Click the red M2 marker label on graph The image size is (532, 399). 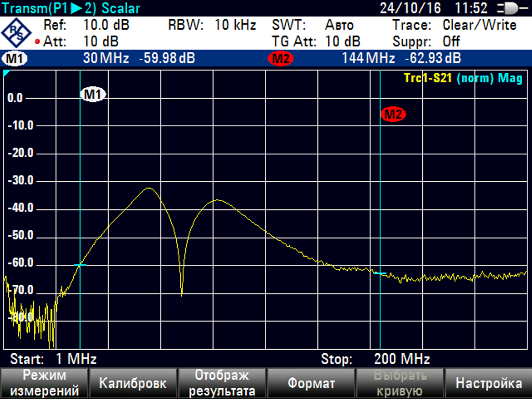(393, 114)
